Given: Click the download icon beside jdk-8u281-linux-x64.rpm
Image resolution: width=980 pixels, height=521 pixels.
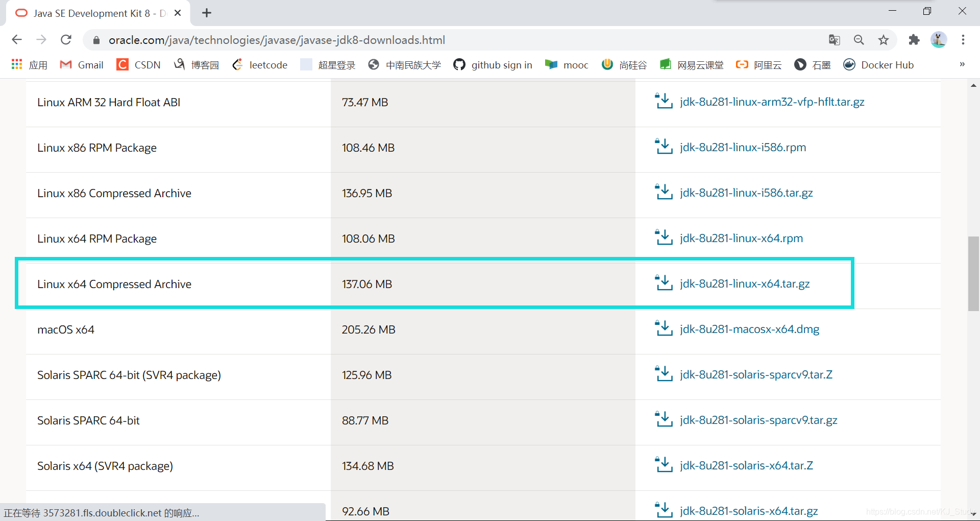Looking at the screenshot, I should click(664, 238).
